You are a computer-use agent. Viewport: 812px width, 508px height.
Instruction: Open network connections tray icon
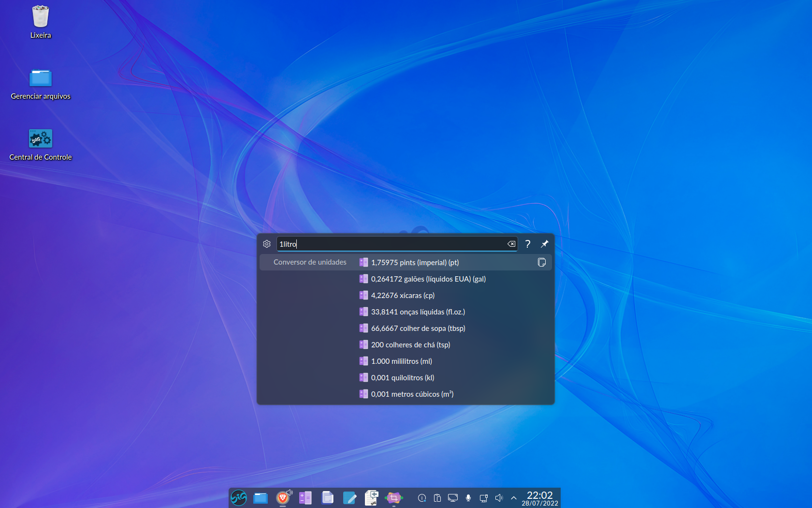point(484,498)
